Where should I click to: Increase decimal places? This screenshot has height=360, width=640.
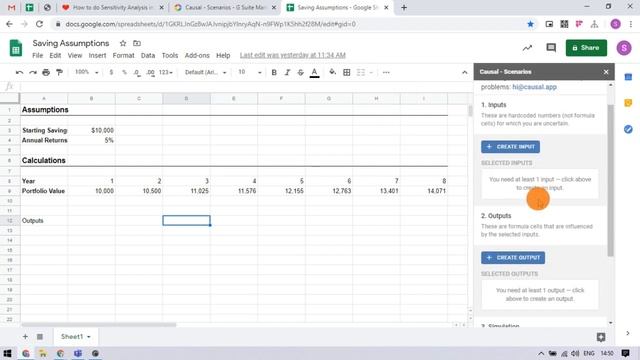click(x=151, y=72)
